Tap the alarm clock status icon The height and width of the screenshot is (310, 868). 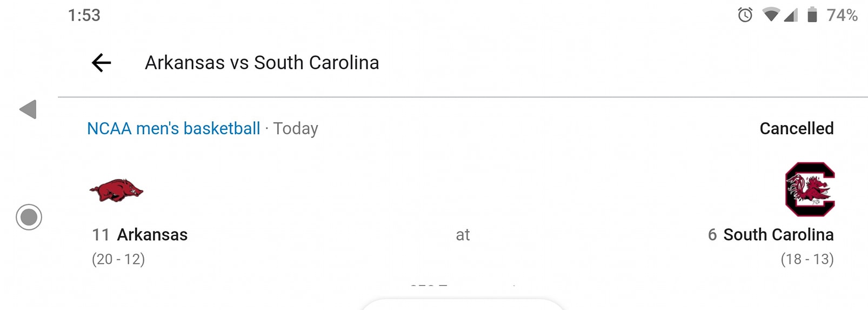(x=745, y=15)
